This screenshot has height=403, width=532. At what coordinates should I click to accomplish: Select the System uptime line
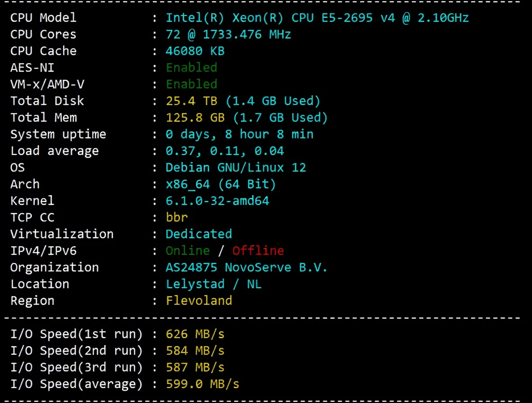point(58,134)
